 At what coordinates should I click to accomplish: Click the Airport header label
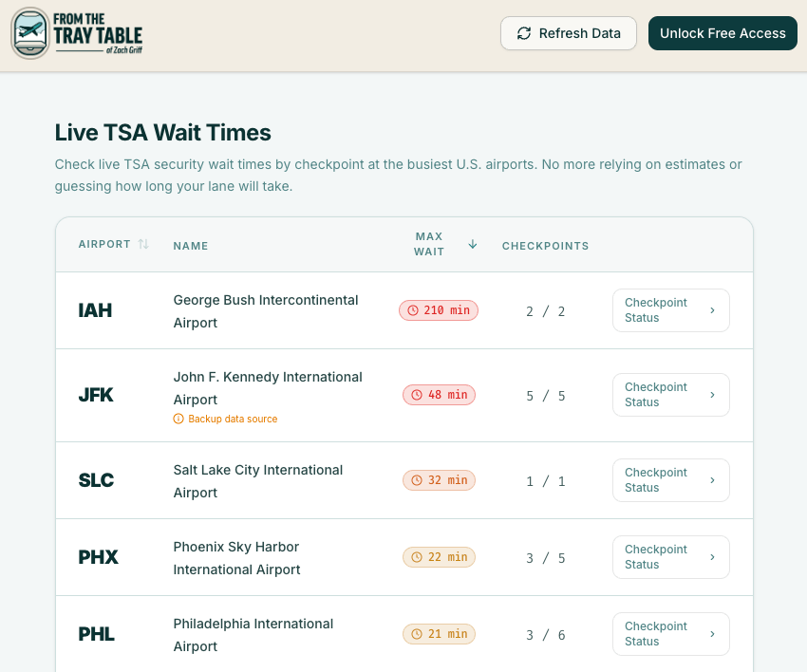pos(104,244)
